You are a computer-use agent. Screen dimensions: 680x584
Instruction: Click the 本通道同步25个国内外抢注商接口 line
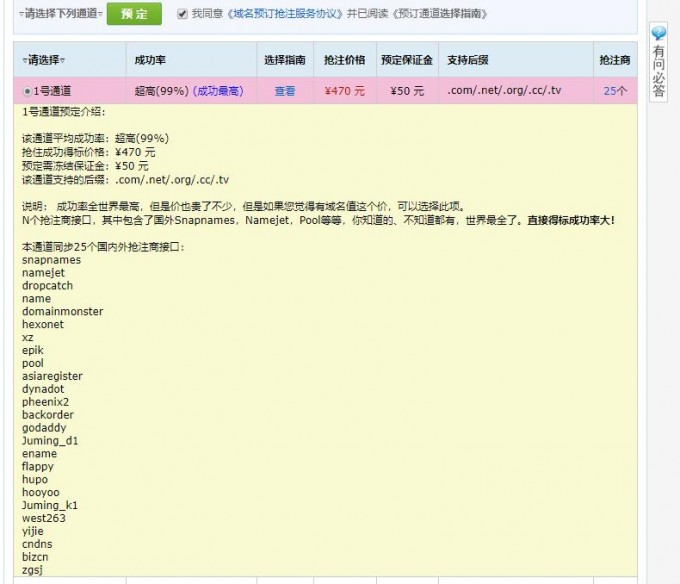coord(103,247)
